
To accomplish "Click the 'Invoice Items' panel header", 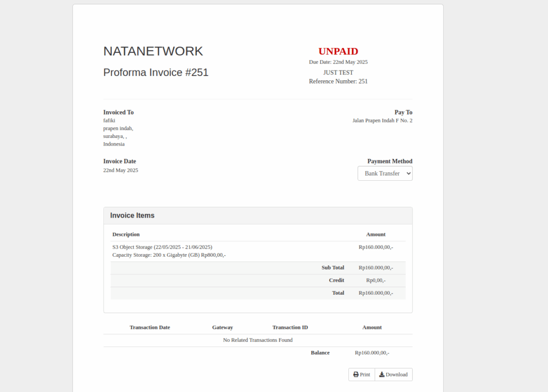I will (x=258, y=216).
